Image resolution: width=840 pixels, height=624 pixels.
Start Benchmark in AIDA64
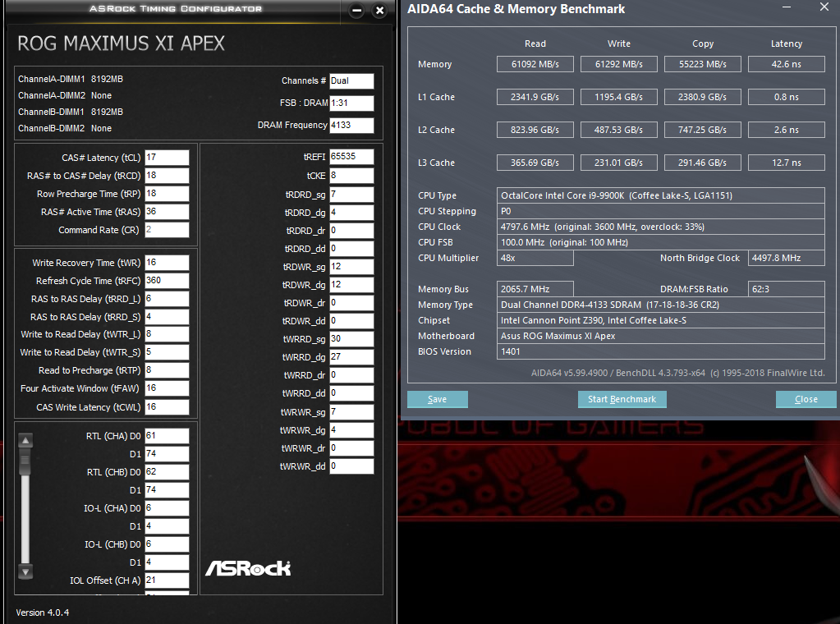point(622,399)
